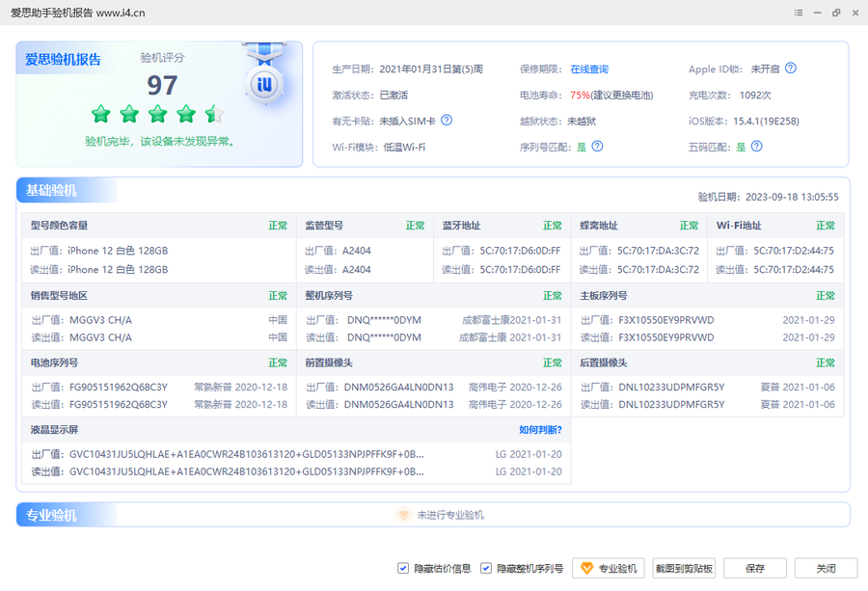Viewport: 868px width, 591px height.
Task: Click the 正常 status of 后置摄像头
Action: click(826, 363)
